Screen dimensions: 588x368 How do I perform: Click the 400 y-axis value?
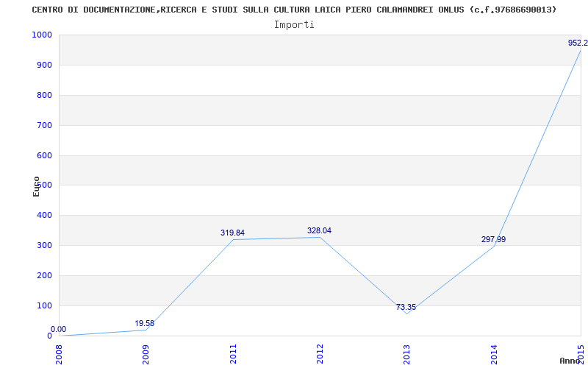44,215
